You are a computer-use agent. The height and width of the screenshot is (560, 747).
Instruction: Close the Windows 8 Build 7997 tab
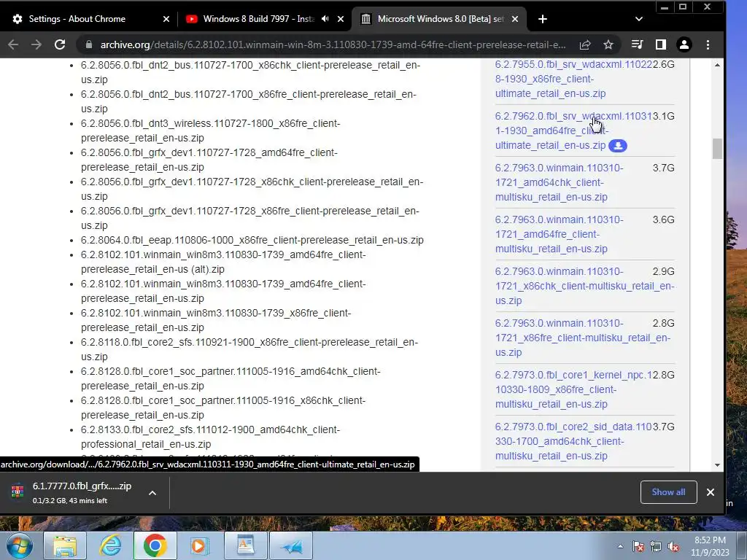pyautogui.click(x=341, y=19)
